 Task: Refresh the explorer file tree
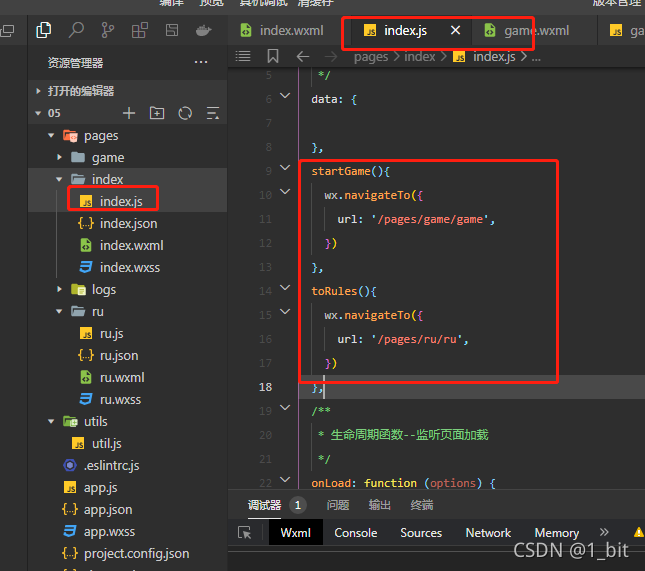click(x=185, y=113)
